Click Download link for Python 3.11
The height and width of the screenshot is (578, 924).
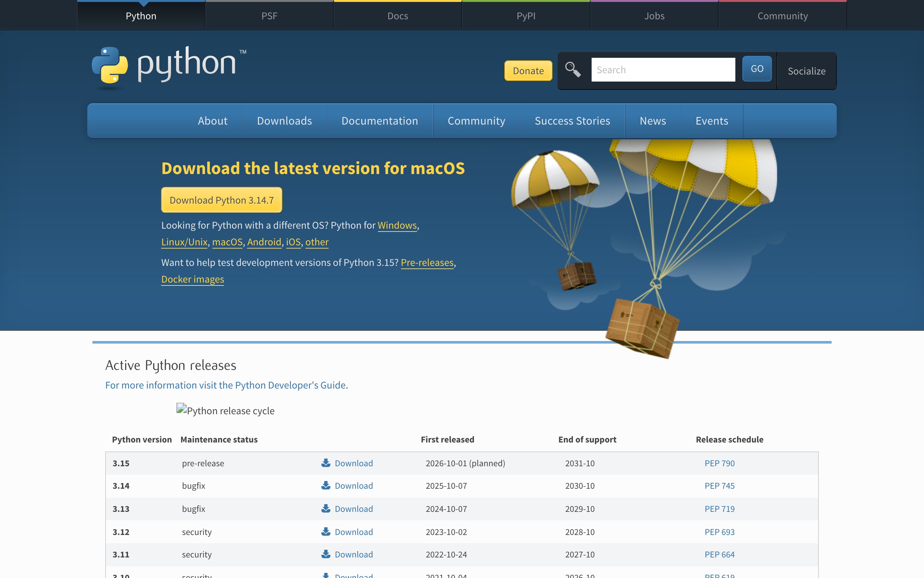pos(354,554)
